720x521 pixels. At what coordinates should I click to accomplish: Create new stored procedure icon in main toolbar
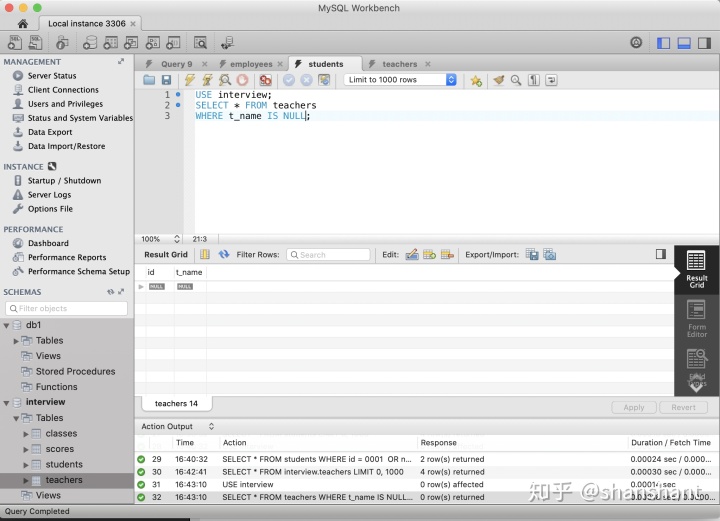coord(152,43)
